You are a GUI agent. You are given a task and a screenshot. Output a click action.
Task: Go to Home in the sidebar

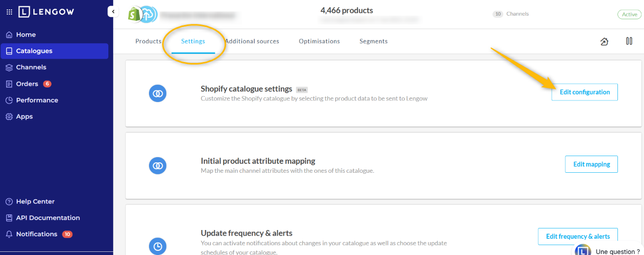coord(26,35)
